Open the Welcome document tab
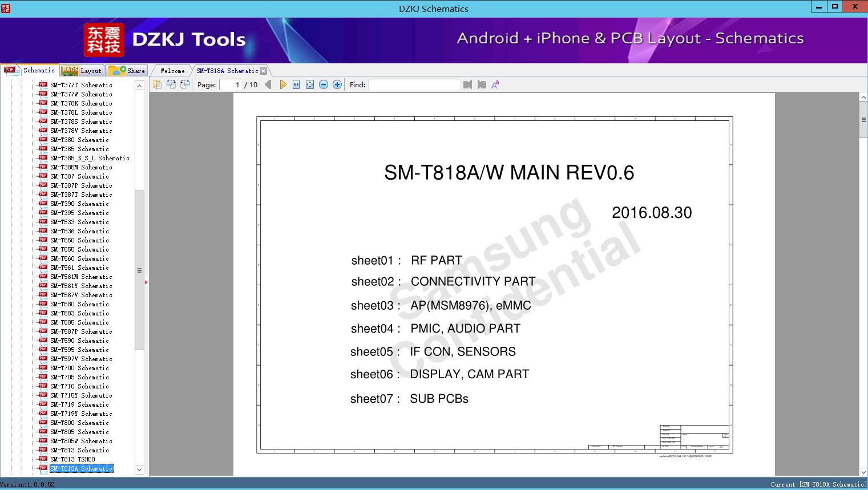The height and width of the screenshot is (490, 868). coord(172,71)
